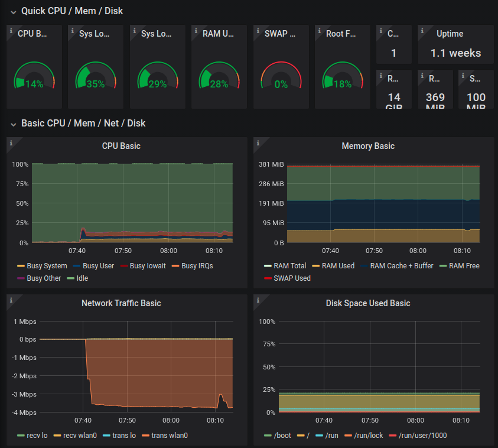Open the Disk Space Used Basic title menu
Image resolution: width=498 pixels, height=448 pixels.
point(368,303)
